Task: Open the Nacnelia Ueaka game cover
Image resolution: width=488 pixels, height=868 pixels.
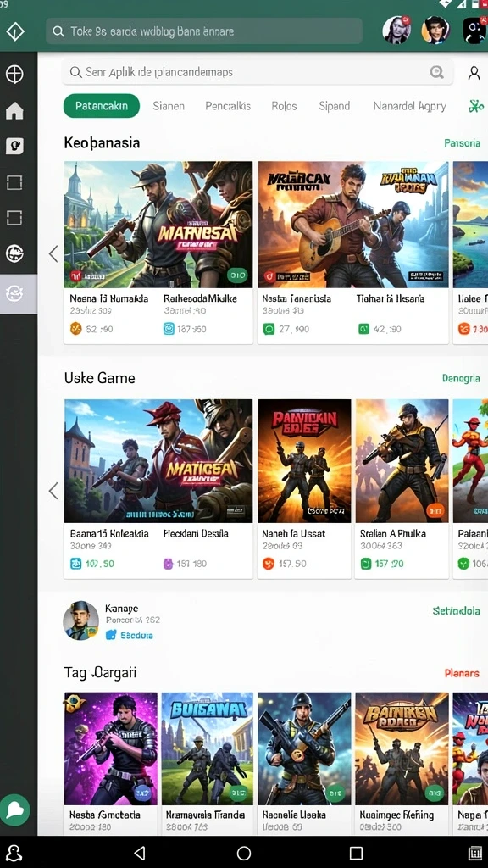Action: click(304, 748)
